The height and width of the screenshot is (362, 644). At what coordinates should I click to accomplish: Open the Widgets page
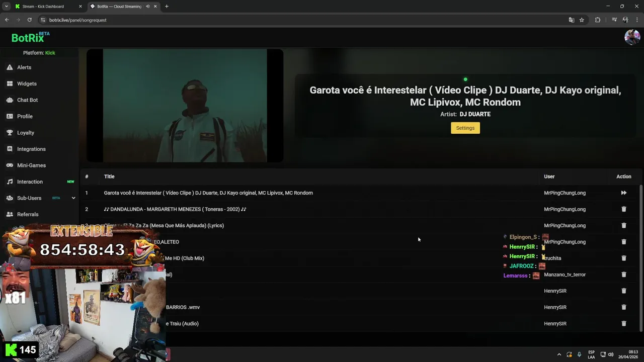(x=27, y=83)
